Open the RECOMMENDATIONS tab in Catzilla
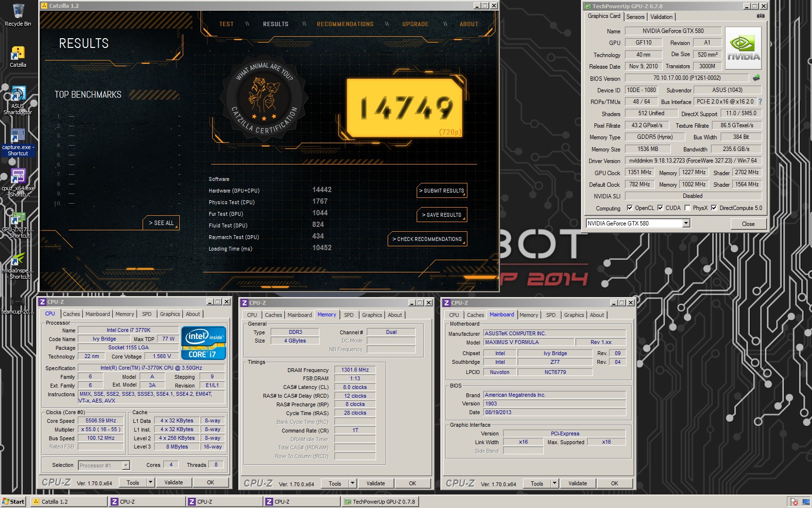The image size is (812, 508). coord(345,24)
